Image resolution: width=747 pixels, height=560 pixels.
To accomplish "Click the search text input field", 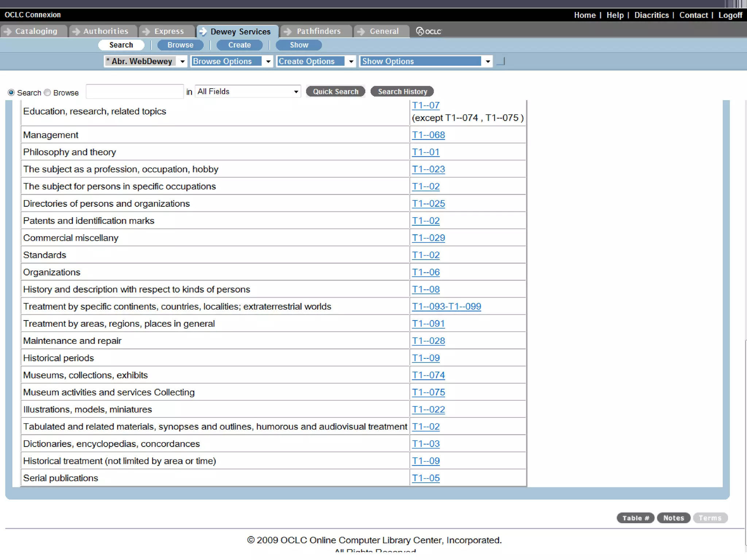I will (x=135, y=92).
